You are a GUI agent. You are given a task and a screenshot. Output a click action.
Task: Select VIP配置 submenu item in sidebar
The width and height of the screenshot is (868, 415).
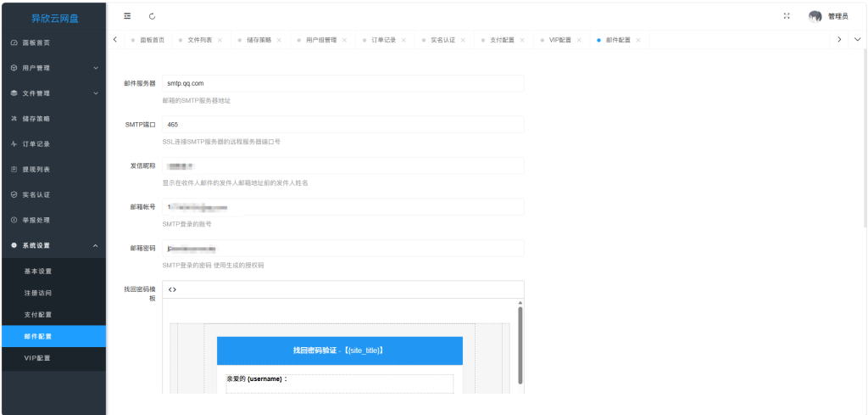53,358
